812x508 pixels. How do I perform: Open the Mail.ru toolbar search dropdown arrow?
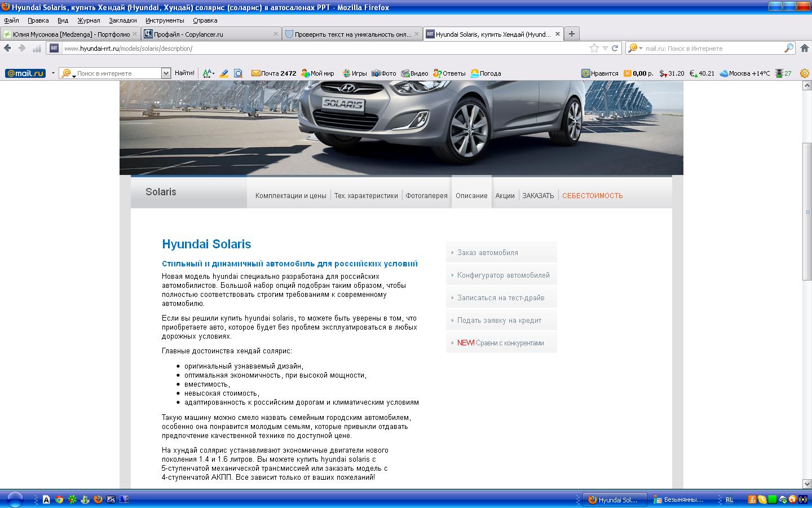[x=166, y=73]
